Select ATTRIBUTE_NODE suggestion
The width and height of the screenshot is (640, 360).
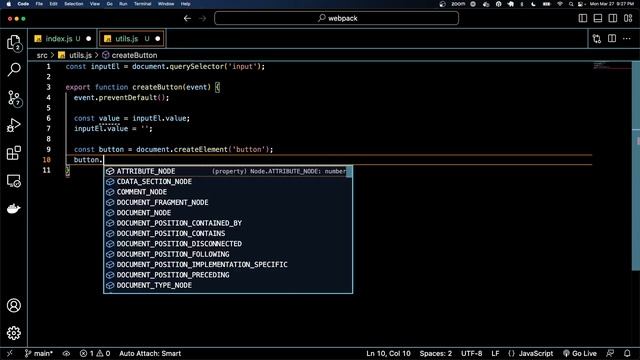pyautogui.click(x=228, y=171)
